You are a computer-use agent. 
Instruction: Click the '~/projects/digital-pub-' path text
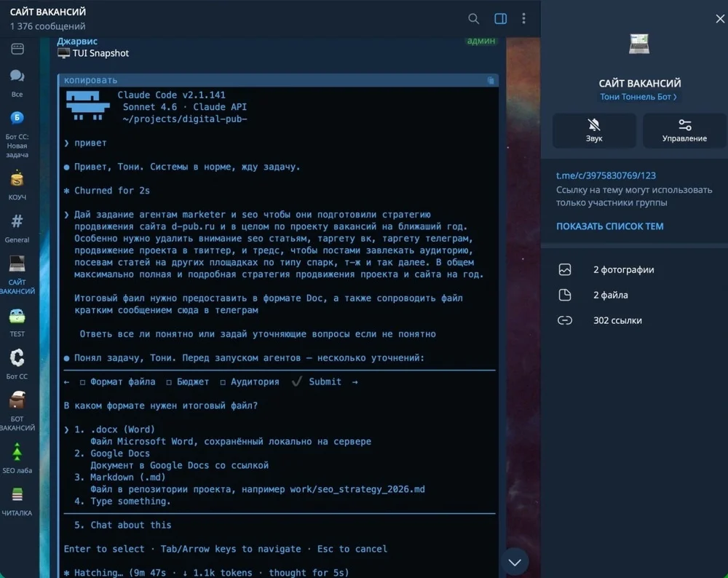point(185,119)
